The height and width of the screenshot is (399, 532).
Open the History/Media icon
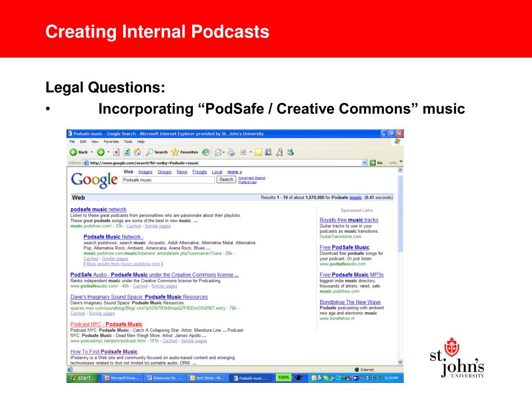tap(206, 152)
